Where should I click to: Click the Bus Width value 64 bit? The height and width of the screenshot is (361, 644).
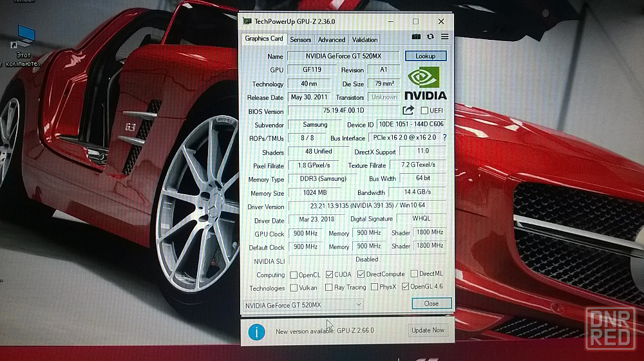coord(423,178)
